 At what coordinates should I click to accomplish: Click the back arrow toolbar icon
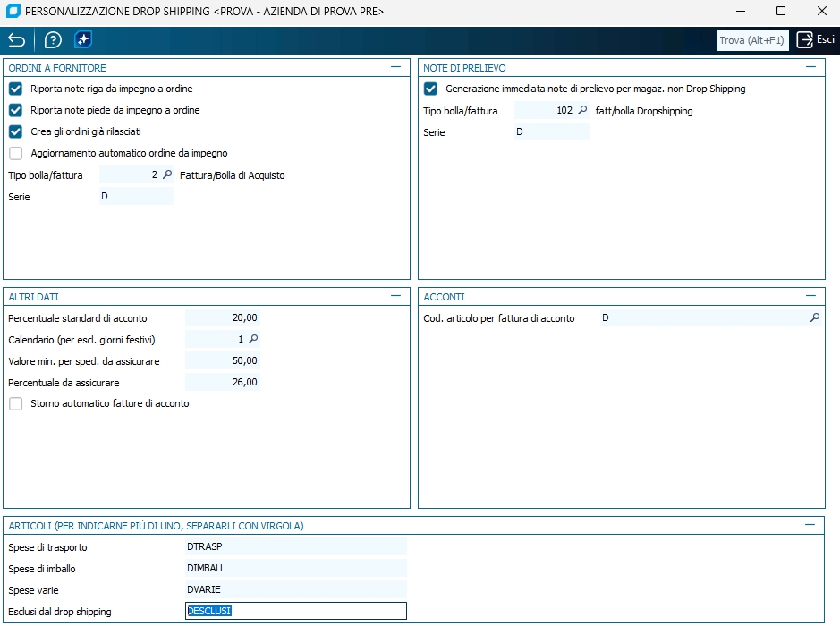(x=16, y=40)
